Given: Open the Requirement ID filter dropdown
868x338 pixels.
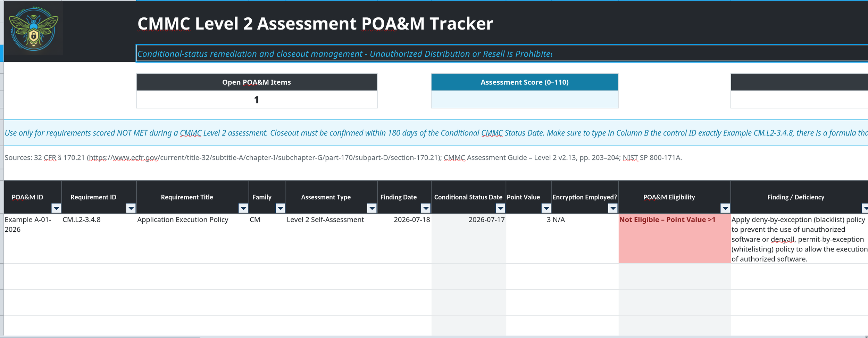Looking at the screenshot, I should 131,208.
